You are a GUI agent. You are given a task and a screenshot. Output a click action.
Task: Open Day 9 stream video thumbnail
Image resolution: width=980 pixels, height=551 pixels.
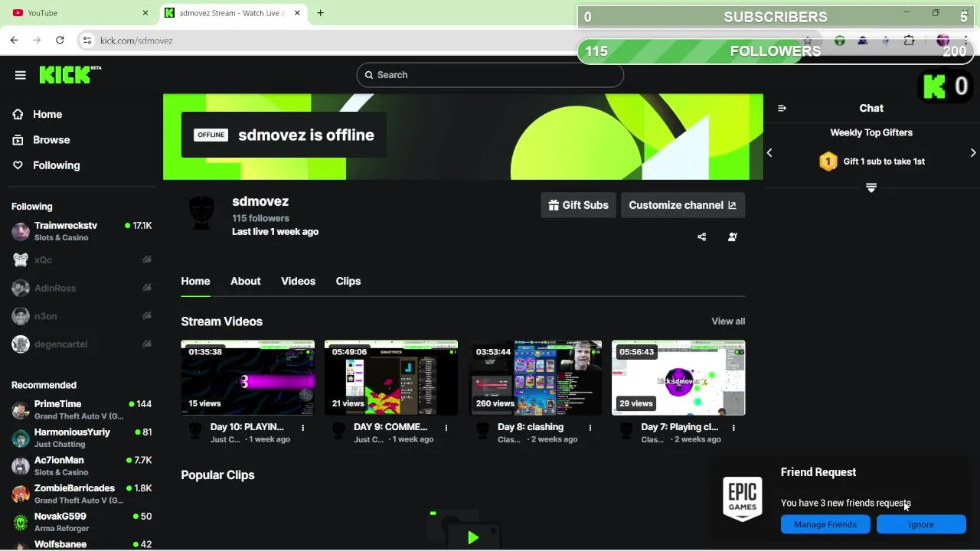click(391, 378)
